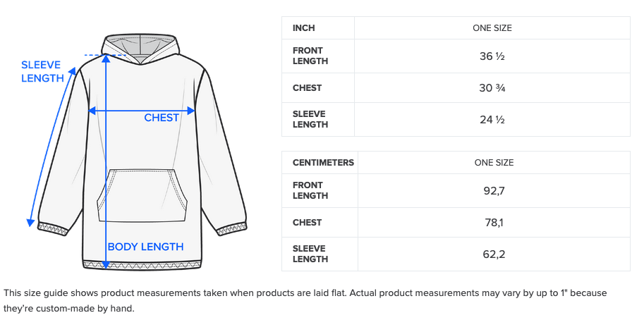Click the right ribbed sleeve cuff of the hoodie
This screenshot has height=320, width=644.
tap(230, 228)
